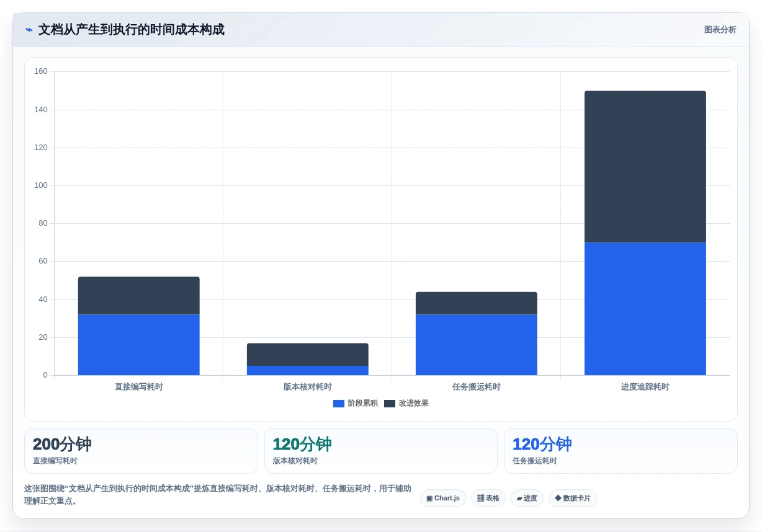Click the 100 y-axis tick label
This screenshot has height=532, width=762.
tap(41, 185)
